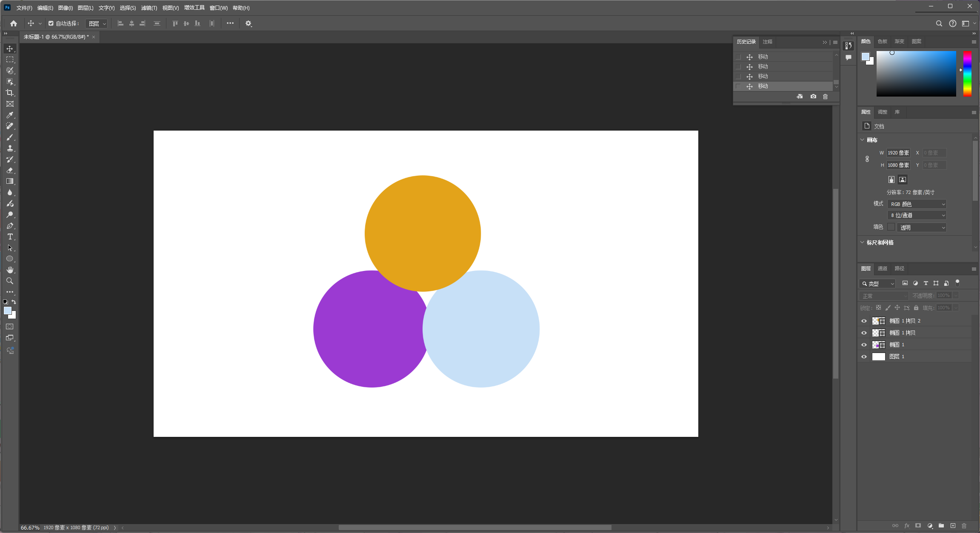This screenshot has height=533, width=980.
Task: Switch to the 通道 tab
Action: pyautogui.click(x=883, y=268)
